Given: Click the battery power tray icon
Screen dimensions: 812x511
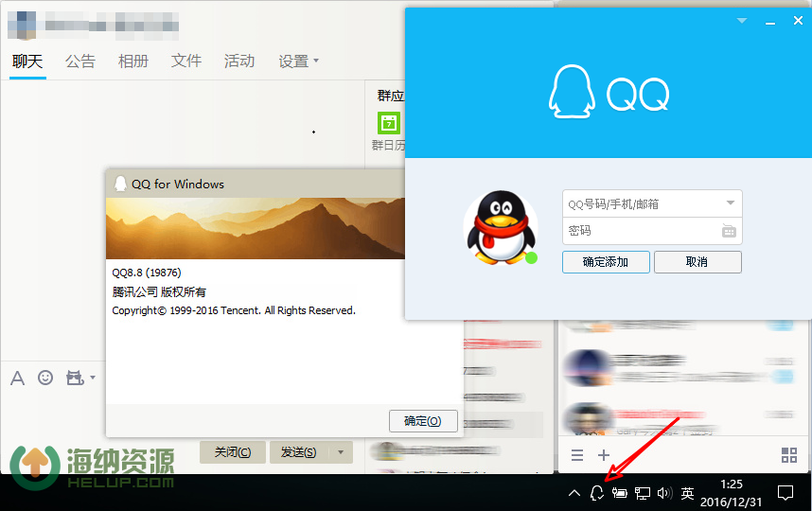Looking at the screenshot, I should (x=619, y=493).
